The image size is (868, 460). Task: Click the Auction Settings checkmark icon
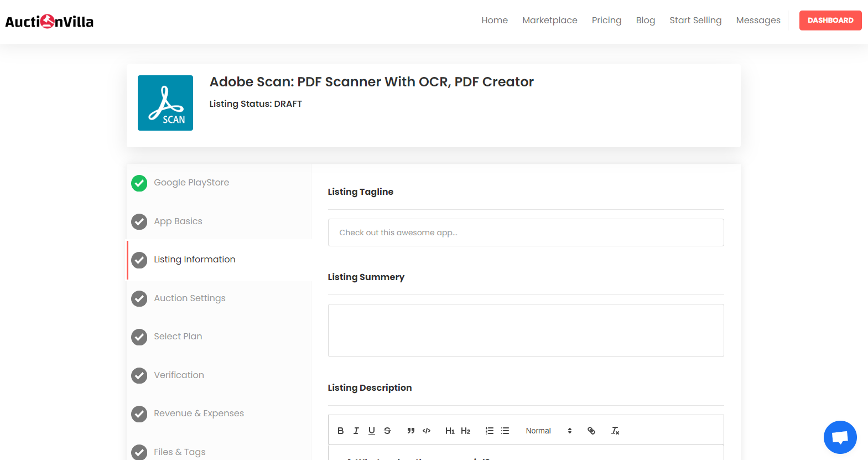[x=139, y=298]
